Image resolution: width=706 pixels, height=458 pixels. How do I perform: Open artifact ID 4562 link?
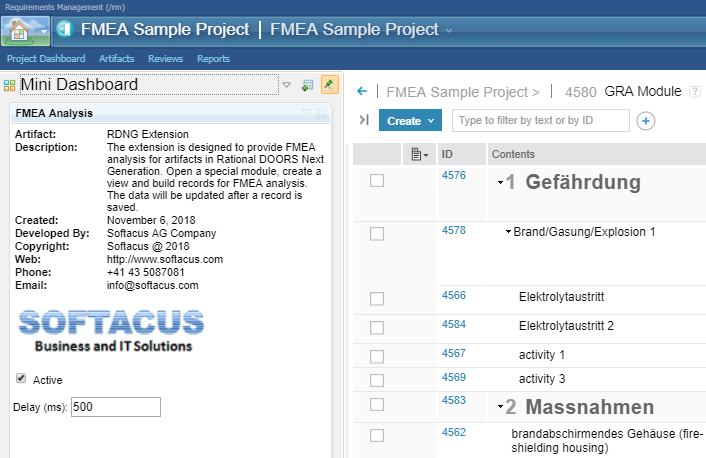pos(453,432)
